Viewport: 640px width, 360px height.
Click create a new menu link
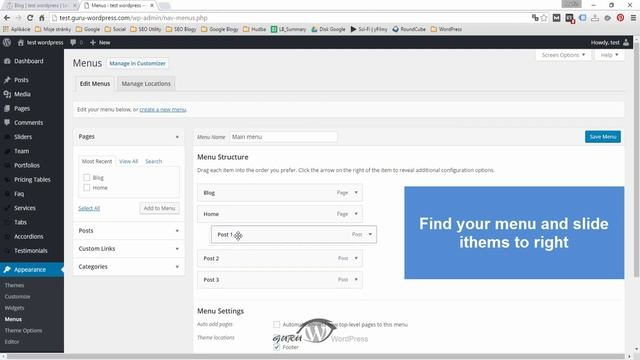[x=163, y=109]
